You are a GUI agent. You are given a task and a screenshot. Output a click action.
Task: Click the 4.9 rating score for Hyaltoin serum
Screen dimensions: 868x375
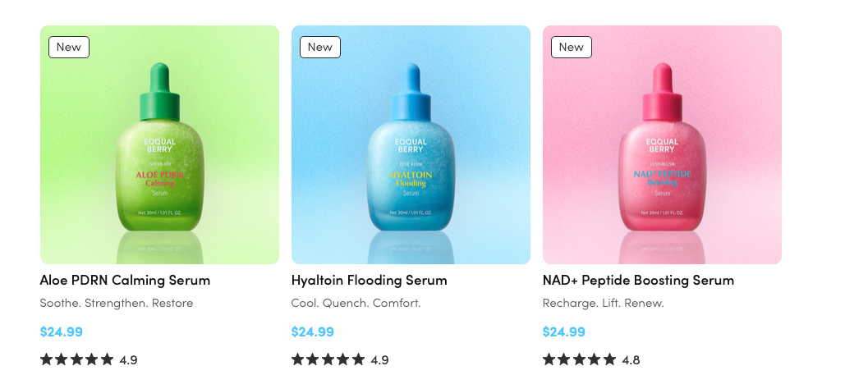coord(379,360)
